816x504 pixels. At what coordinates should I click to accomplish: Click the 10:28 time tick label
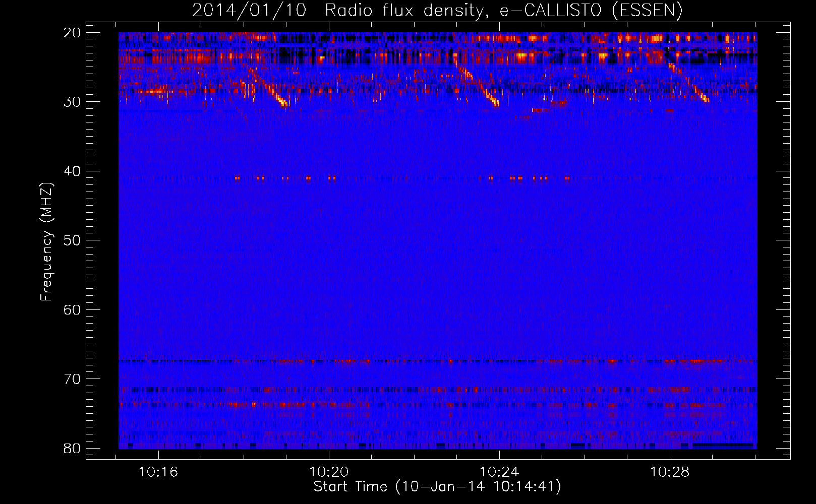point(670,472)
